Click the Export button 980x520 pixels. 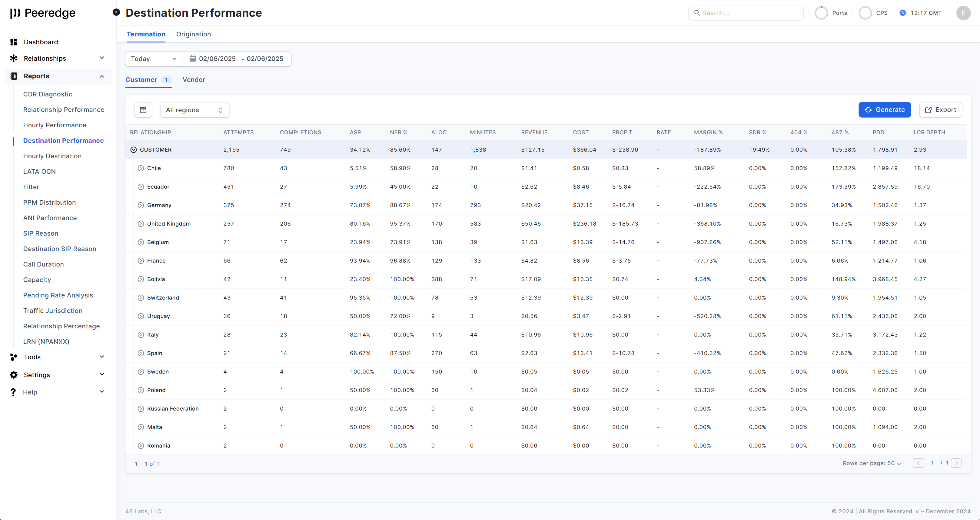click(x=940, y=110)
